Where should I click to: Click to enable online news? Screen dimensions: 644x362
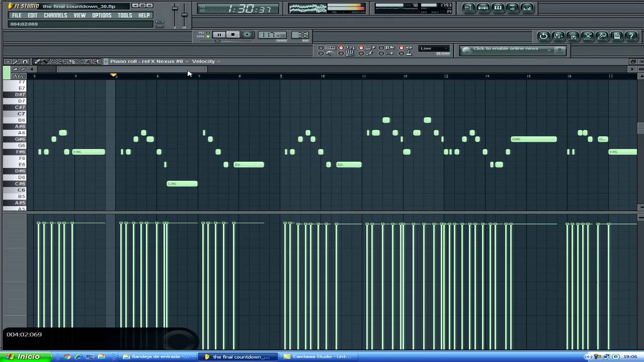(506, 49)
